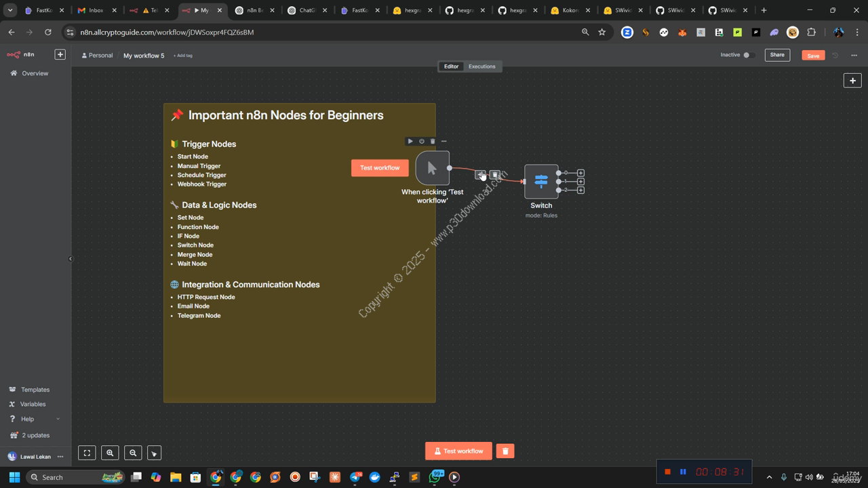Open user menu dots beside Lawal Lekan

coord(60,457)
